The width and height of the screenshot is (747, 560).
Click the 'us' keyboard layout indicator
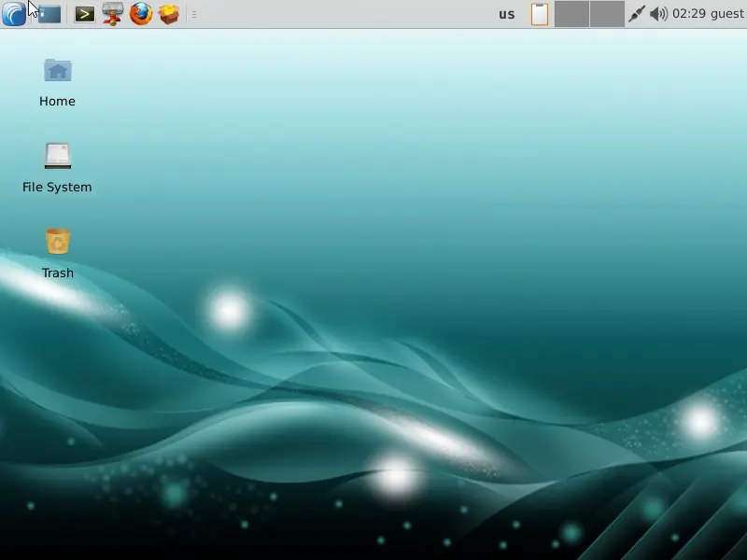506,14
